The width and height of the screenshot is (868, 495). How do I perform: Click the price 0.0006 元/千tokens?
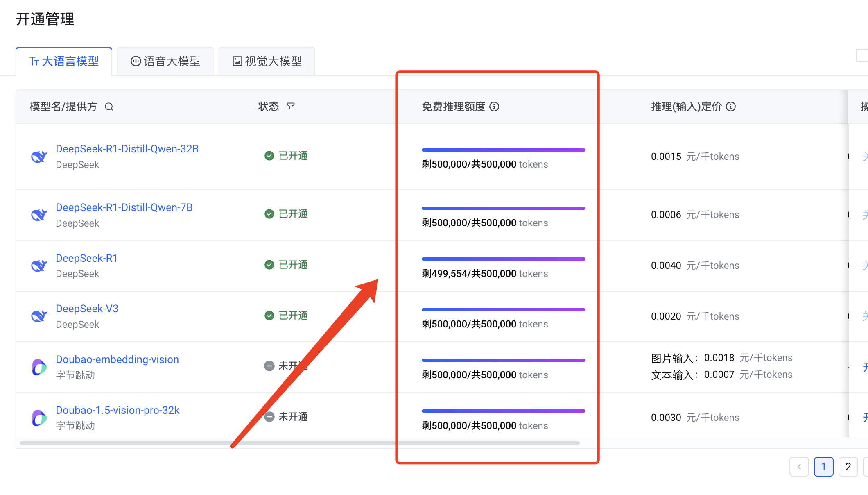click(695, 215)
